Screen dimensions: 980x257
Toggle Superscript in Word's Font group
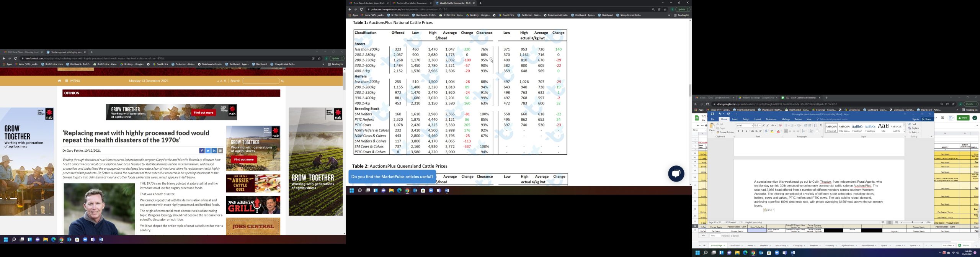pyautogui.click(x=760, y=131)
